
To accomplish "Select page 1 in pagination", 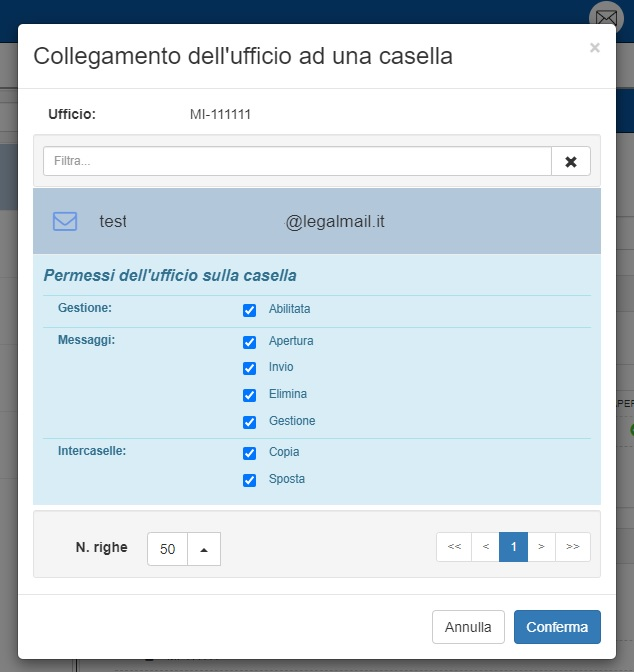I will click(513, 547).
